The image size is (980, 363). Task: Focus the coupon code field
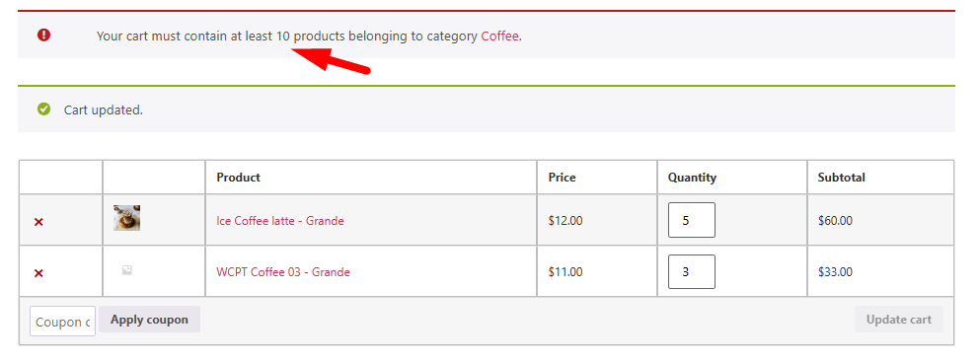pyautogui.click(x=62, y=322)
